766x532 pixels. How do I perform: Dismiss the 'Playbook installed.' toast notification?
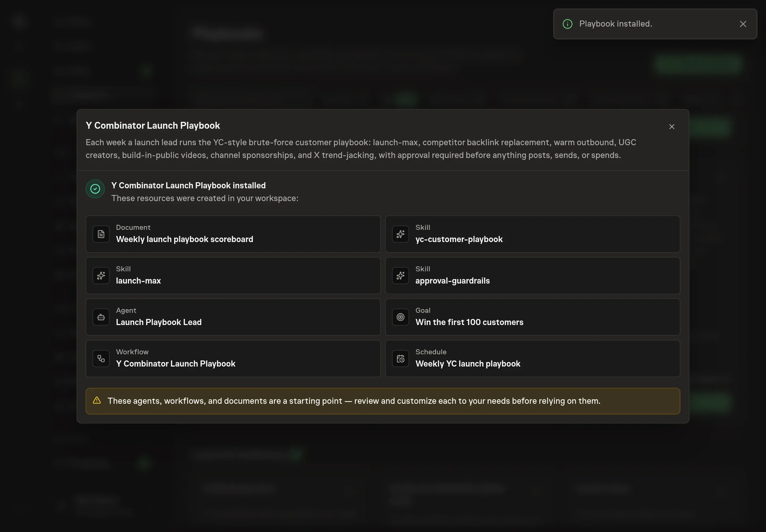click(743, 24)
